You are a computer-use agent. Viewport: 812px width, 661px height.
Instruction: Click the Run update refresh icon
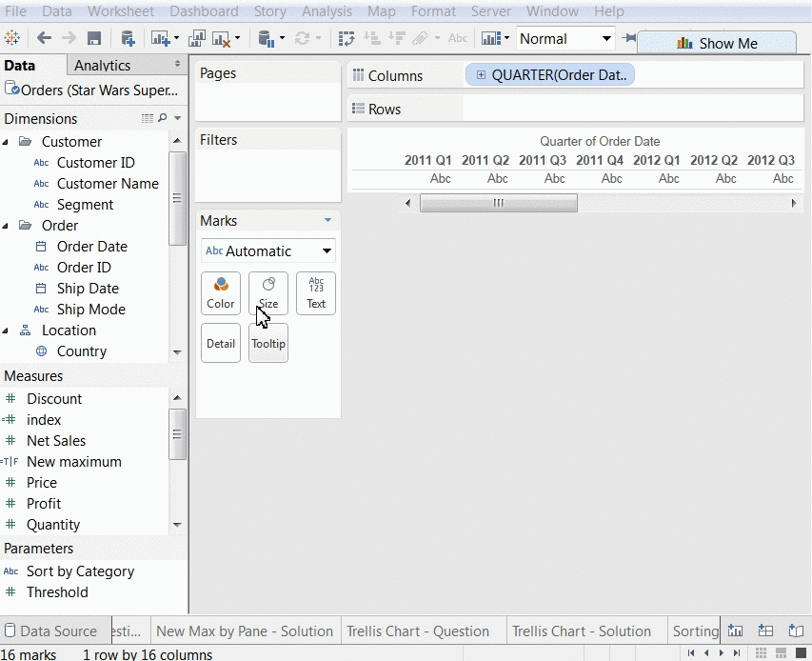tap(303, 38)
